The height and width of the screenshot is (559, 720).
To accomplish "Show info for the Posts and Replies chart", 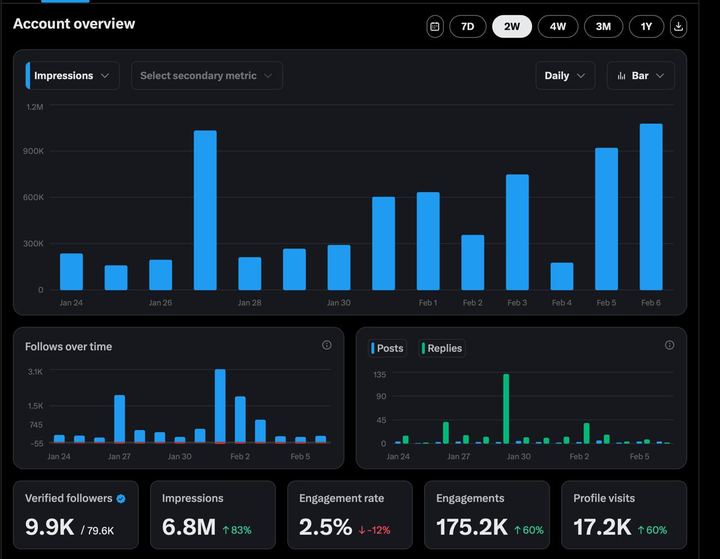I will 669,345.
